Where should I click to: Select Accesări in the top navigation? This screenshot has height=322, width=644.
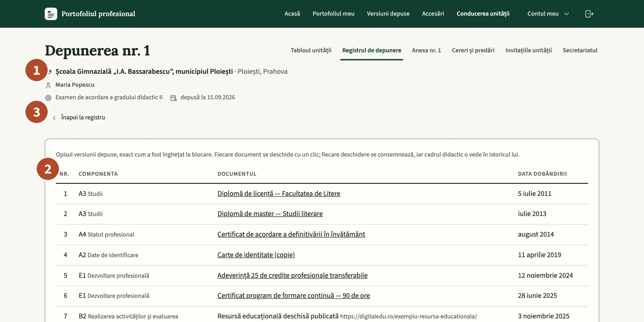tap(433, 14)
